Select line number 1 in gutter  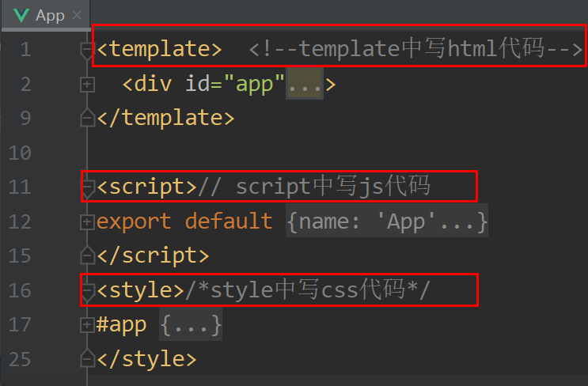(x=25, y=50)
